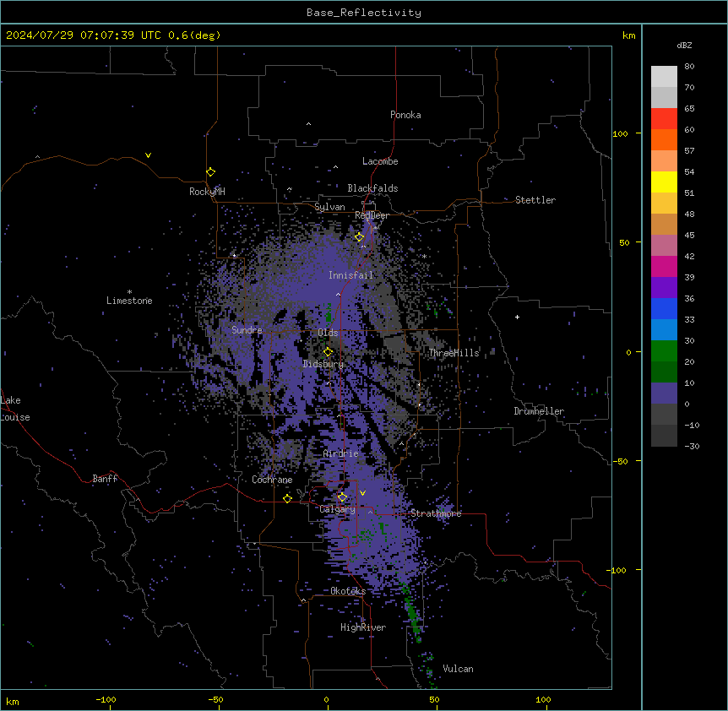Select the light blue 30-33 dBZ legend swatch
This screenshot has width=728, height=711.
[x=664, y=330]
